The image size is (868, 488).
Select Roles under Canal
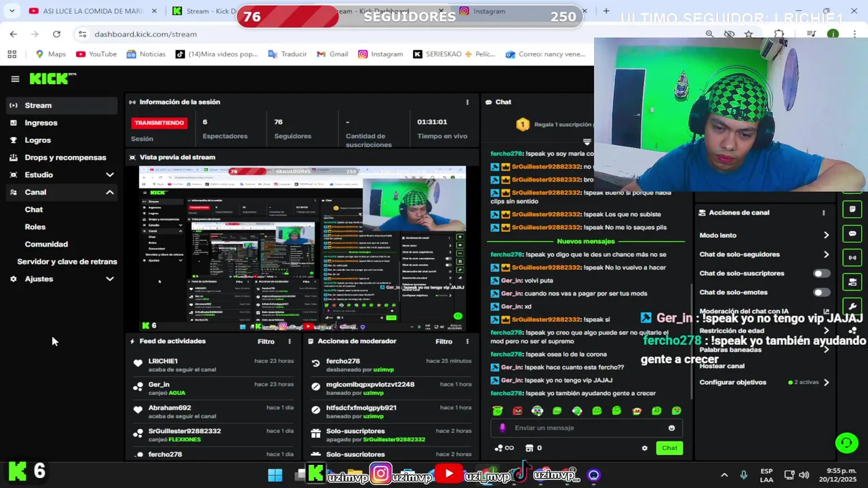35,227
